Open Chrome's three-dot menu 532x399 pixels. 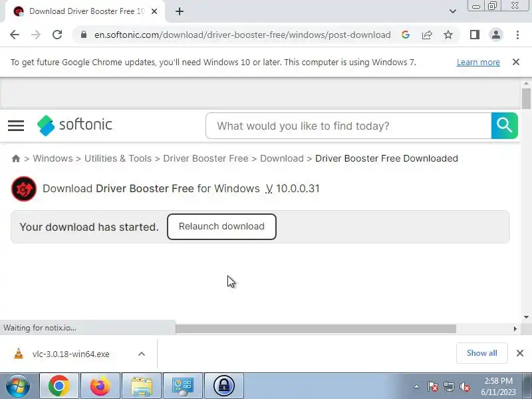pos(517,35)
